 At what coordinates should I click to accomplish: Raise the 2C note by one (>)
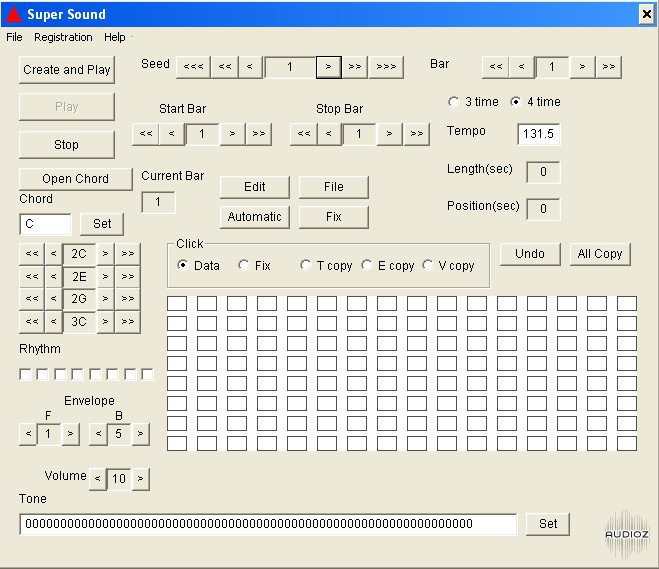(105, 254)
